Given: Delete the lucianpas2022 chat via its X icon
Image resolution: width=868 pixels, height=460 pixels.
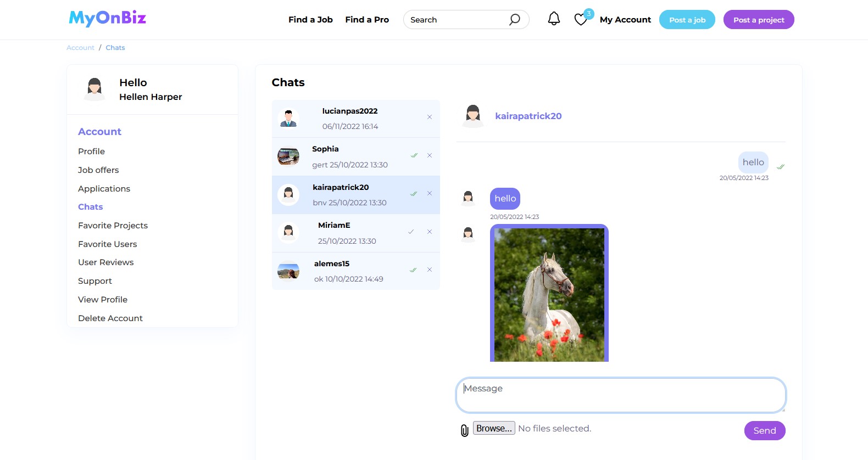Looking at the screenshot, I should pyautogui.click(x=430, y=117).
